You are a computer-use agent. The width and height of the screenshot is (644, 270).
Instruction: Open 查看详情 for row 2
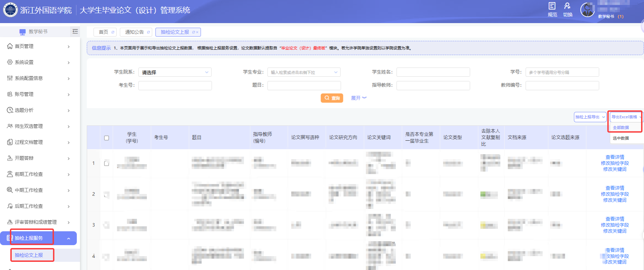(615, 188)
